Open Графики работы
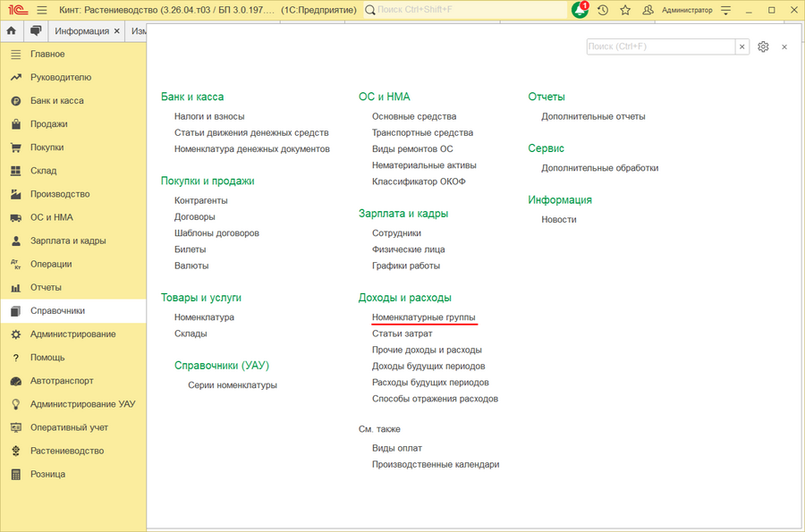Viewport: 805px width, 532px height. [405, 266]
